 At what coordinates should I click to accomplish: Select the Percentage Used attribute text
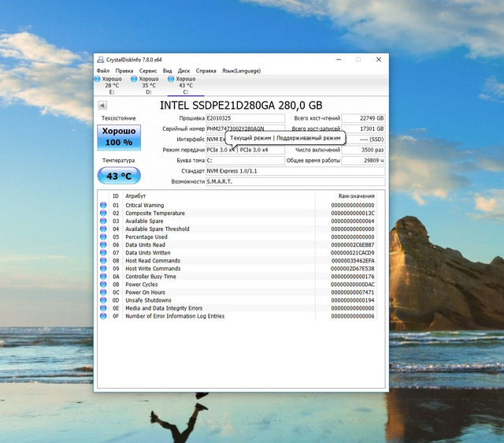click(x=146, y=237)
